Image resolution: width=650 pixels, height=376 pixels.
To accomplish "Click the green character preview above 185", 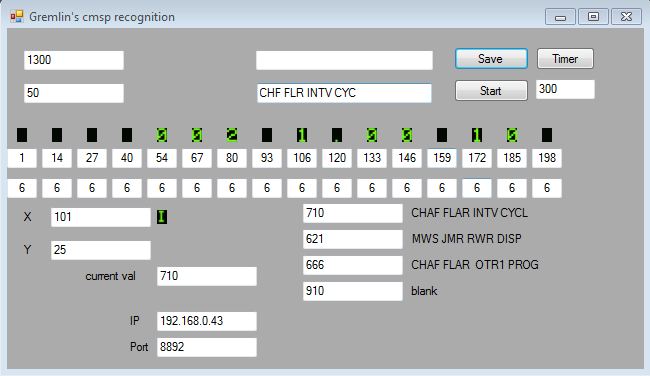I will pos(512,135).
